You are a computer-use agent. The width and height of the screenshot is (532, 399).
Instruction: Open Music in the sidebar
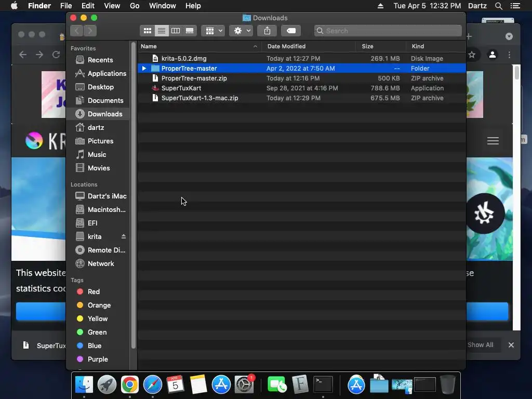[98, 154]
